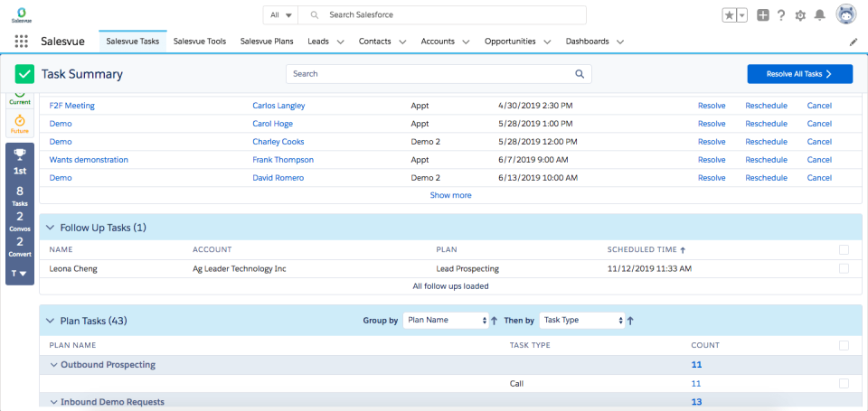Open the notifications bell
This screenshot has height=411, width=868.
coord(819,15)
